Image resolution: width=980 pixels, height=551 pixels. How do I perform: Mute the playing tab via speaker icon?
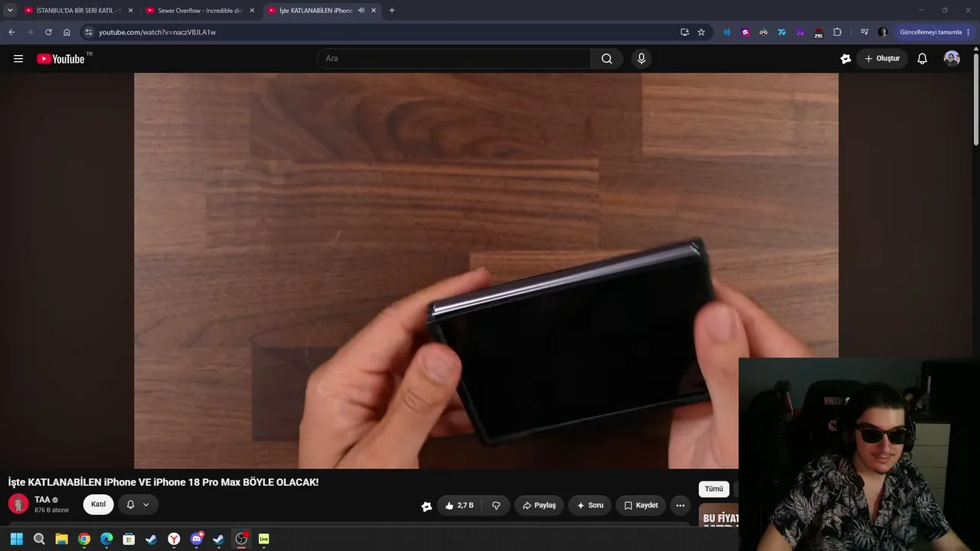[361, 11]
